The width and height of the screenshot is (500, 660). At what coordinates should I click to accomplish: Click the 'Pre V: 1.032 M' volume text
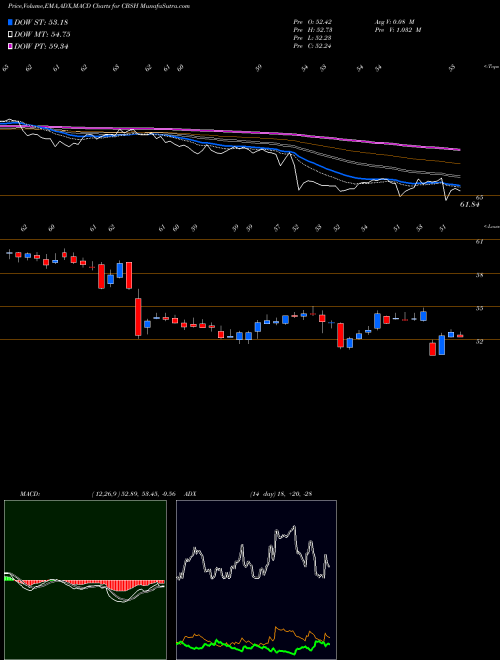coord(400,30)
